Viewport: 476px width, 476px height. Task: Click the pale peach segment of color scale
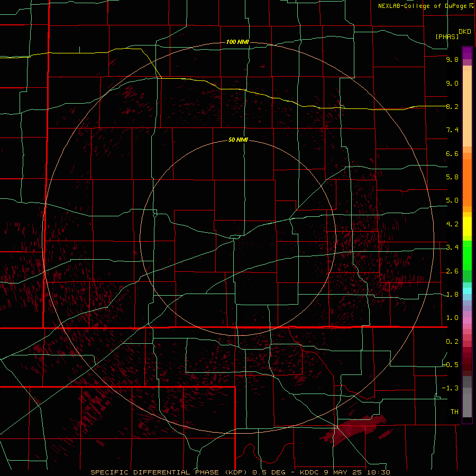[467, 108]
